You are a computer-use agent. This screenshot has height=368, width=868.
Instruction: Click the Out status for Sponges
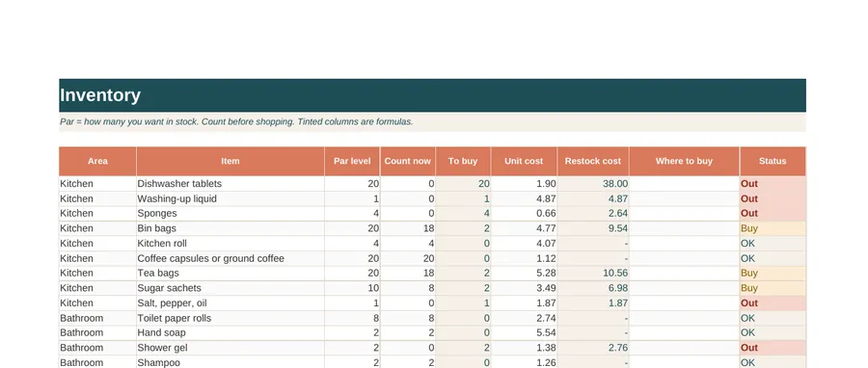tap(773, 213)
